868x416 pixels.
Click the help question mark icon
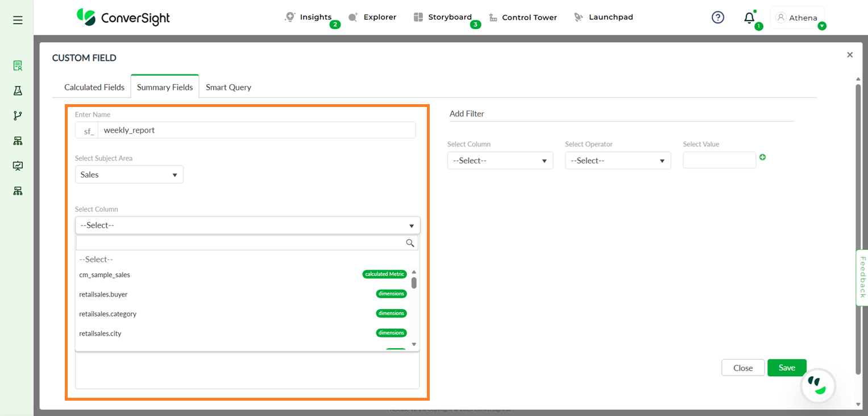(x=718, y=18)
